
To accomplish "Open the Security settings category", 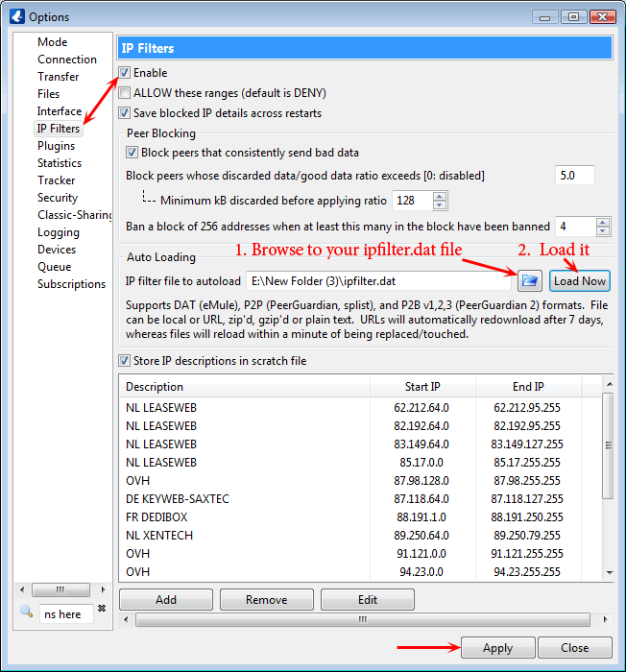I will pyautogui.click(x=58, y=198).
